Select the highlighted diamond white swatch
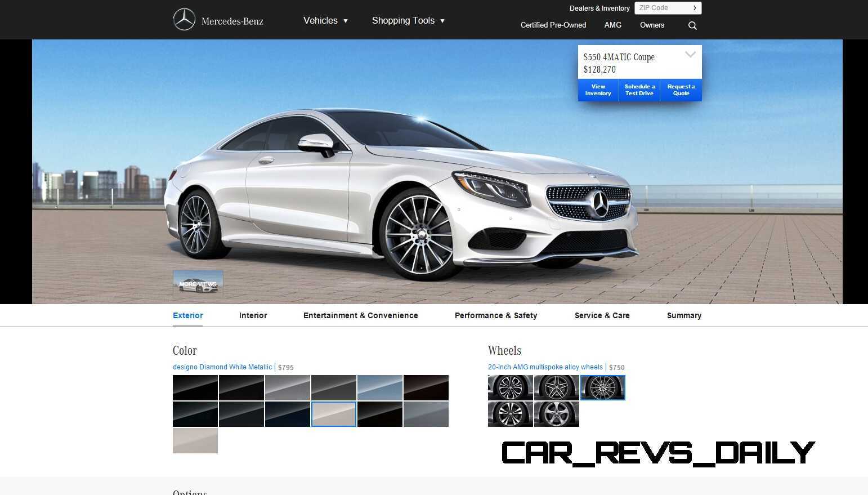Viewport: 868px width, 495px height. pos(334,414)
